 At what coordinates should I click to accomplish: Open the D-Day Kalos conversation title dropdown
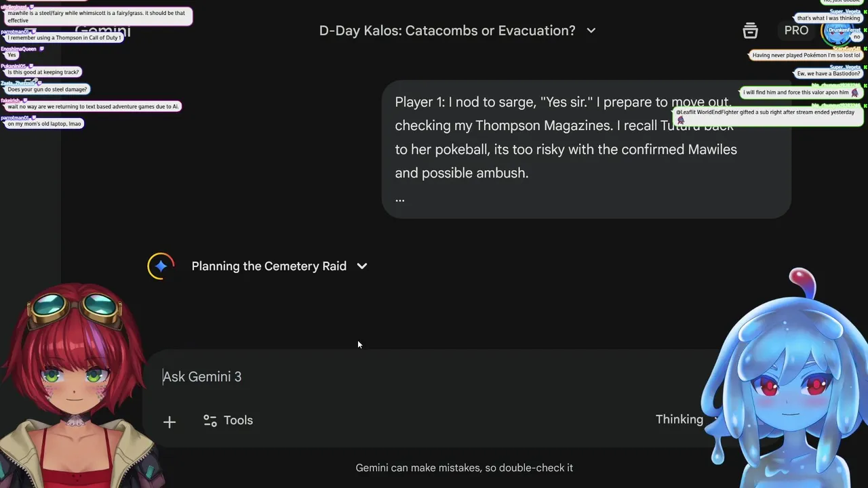click(x=591, y=30)
